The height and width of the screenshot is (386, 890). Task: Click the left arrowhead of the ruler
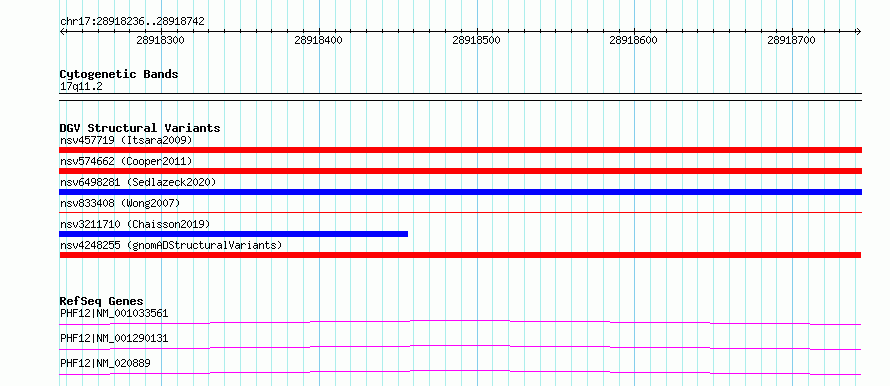pos(63,31)
